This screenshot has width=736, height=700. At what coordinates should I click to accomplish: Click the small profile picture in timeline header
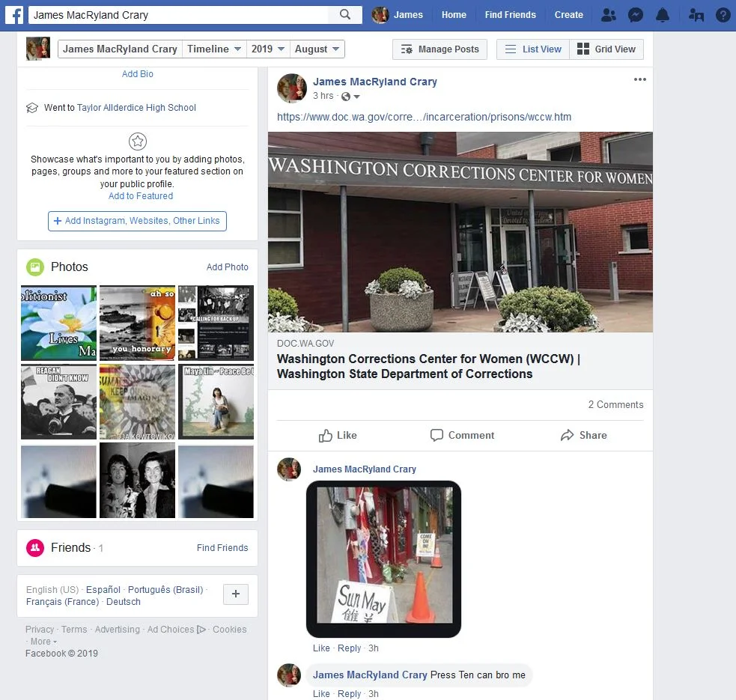point(38,49)
